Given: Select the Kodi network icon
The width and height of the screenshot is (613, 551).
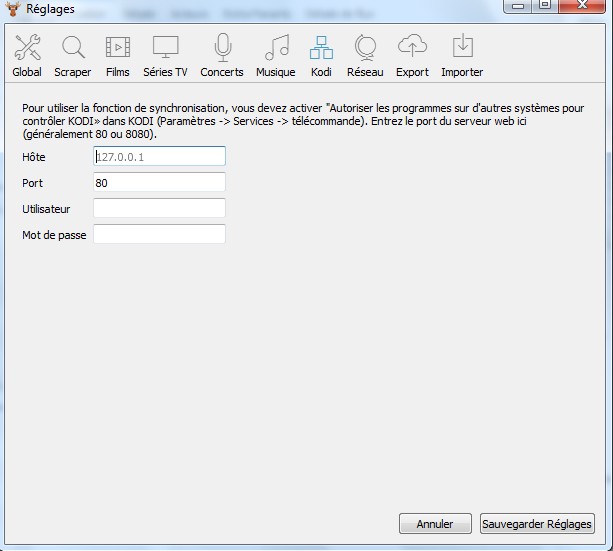Looking at the screenshot, I should coord(321,47).
